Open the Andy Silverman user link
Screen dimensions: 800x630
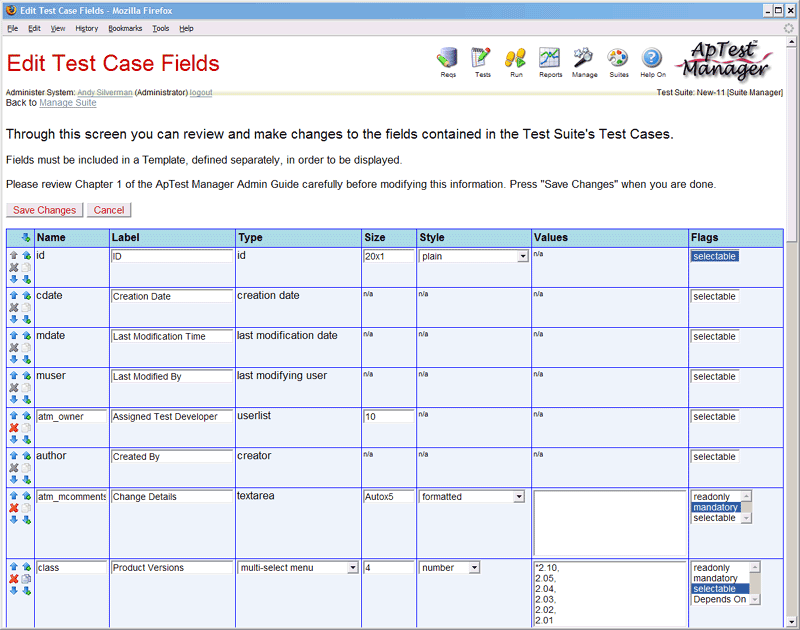click(105, 92)
